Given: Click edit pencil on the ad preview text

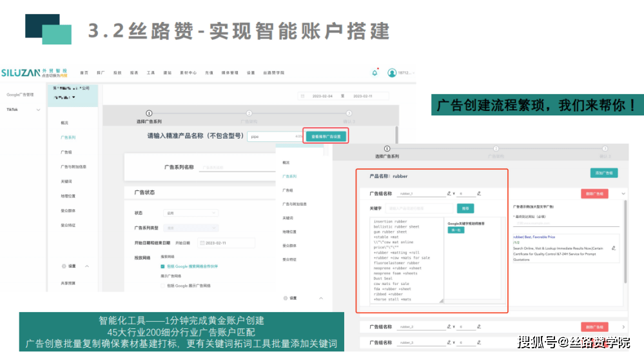Looking at the screenshot, I should click(613, 248).
